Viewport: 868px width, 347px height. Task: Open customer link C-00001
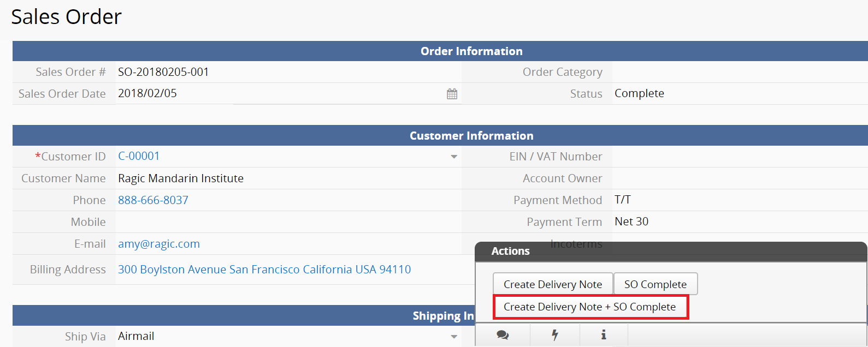point(139,156)
